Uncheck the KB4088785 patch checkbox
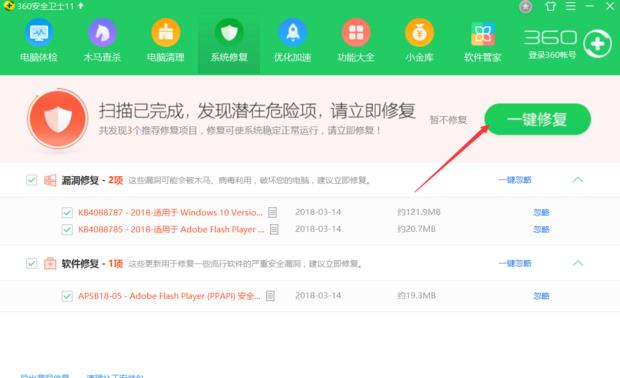 pyautogui.click(x=67, y=229)
